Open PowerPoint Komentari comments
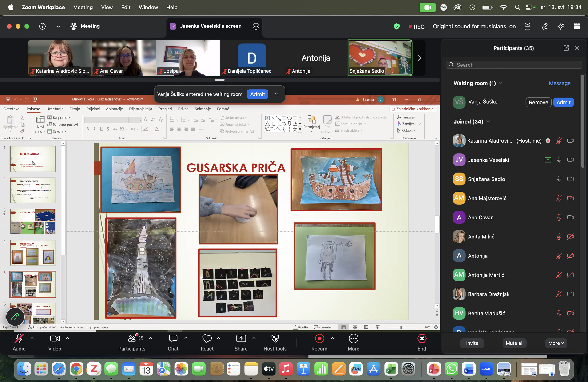The image size is (588, 382). pyautogui.click(x=323, y=327)
